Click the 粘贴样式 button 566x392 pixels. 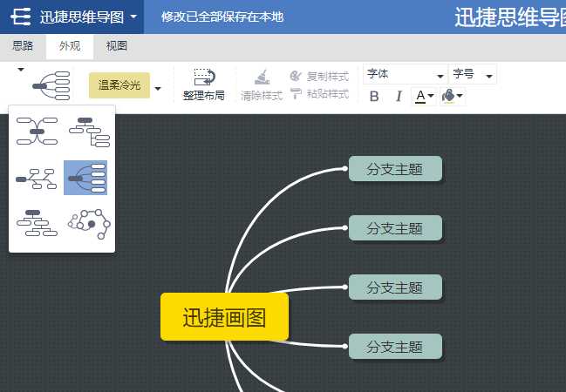[319, 94]
